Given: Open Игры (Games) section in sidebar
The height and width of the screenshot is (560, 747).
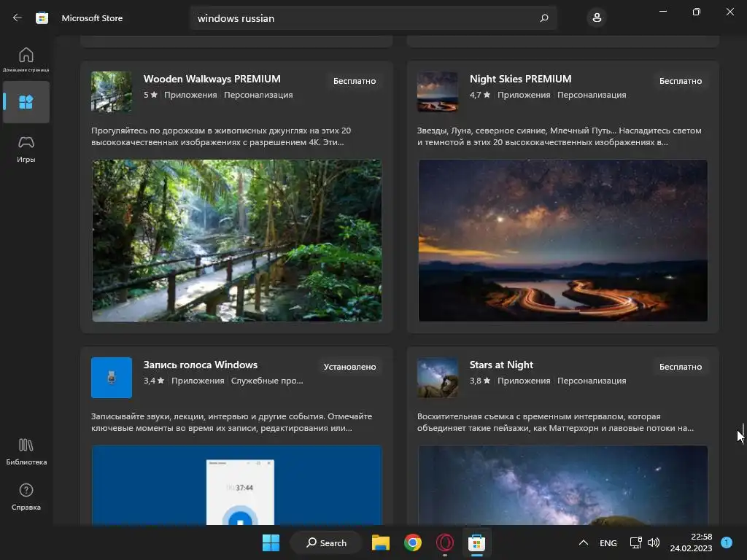Looking at the screenshot, I should pos(26,149).
